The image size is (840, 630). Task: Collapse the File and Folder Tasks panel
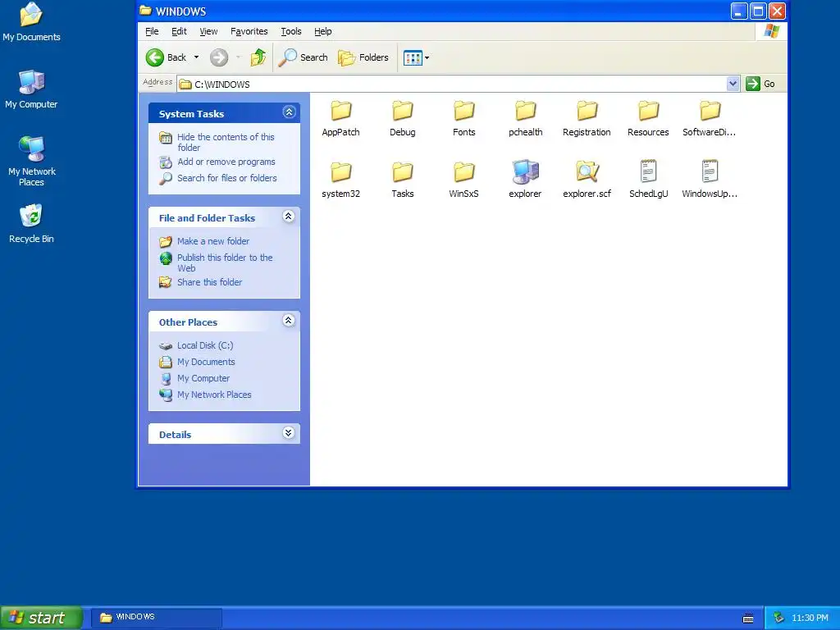tap(288, 217)
